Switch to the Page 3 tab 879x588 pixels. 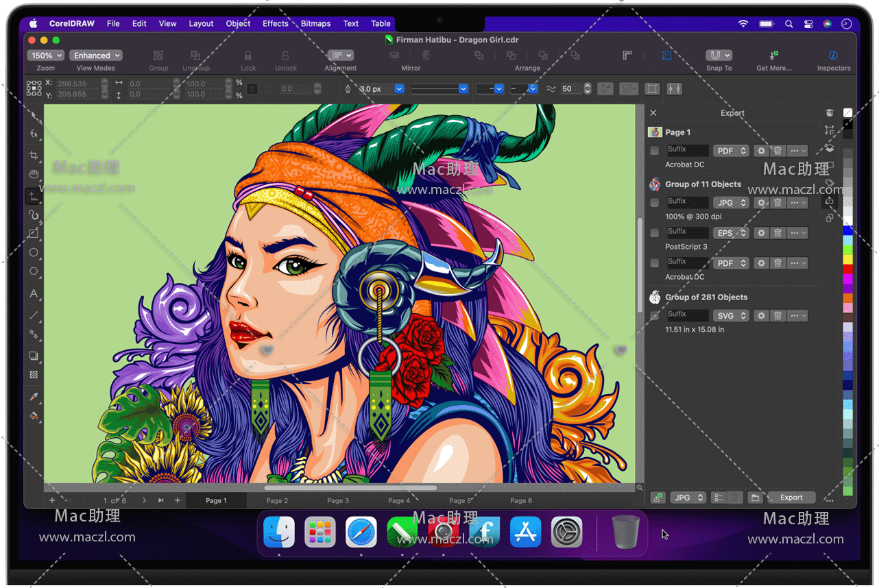coord(338,501)
